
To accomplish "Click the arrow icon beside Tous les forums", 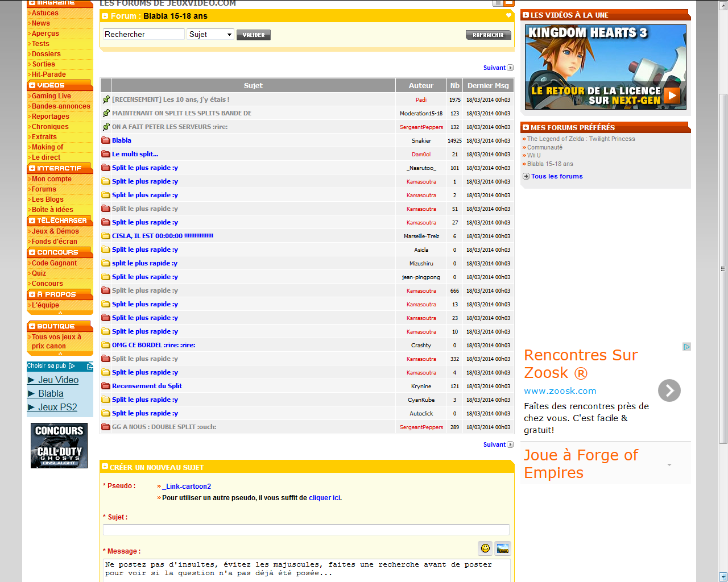I will (526, 176).
